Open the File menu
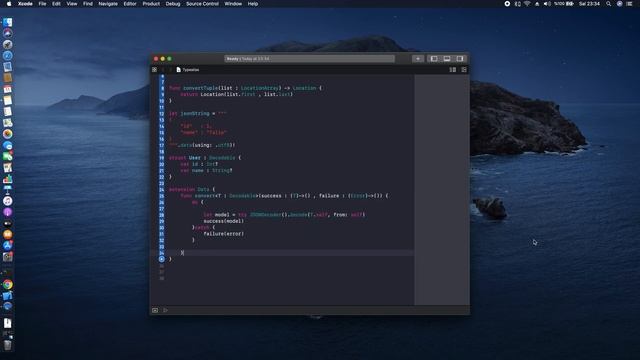Image resolution: width=640 pixels, height=360 pixels. click(42, 4)
